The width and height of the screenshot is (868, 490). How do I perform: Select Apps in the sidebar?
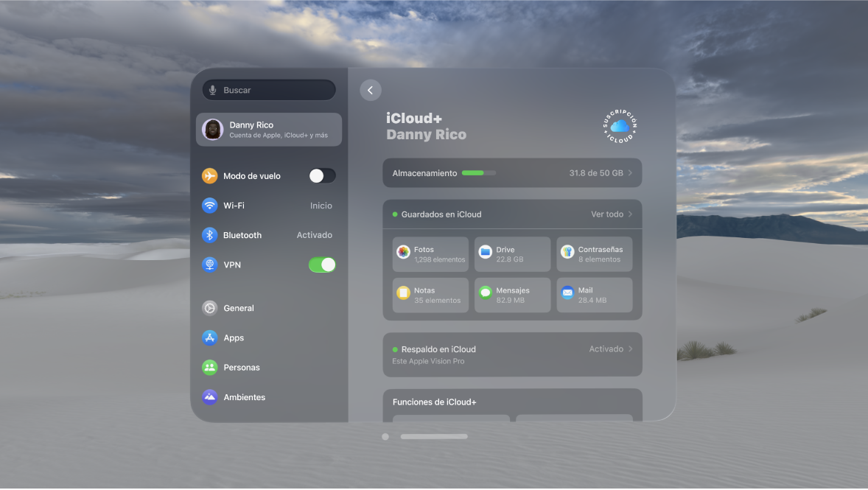coord(268,337)
